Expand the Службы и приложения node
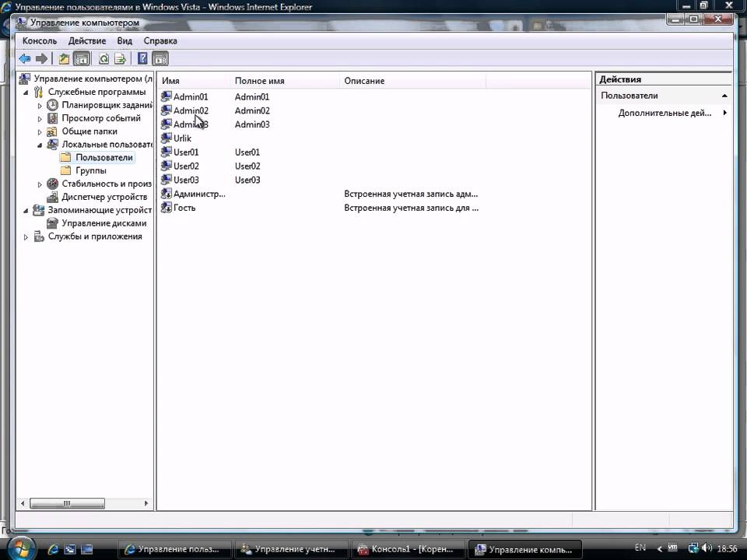747x560 pixels. pyautogui.click(x=26, y=236)
